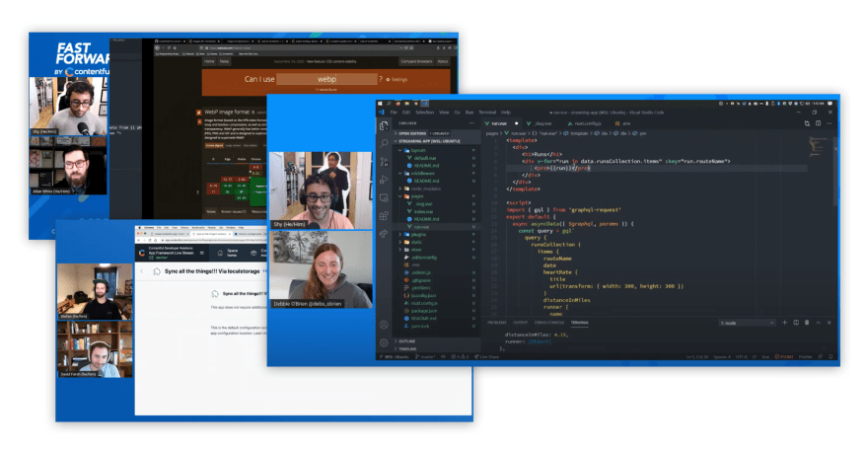868x451 pixels.
Task: Open the Go menu in VS Code
Action: pyautogui.click(x=458, y=113)
